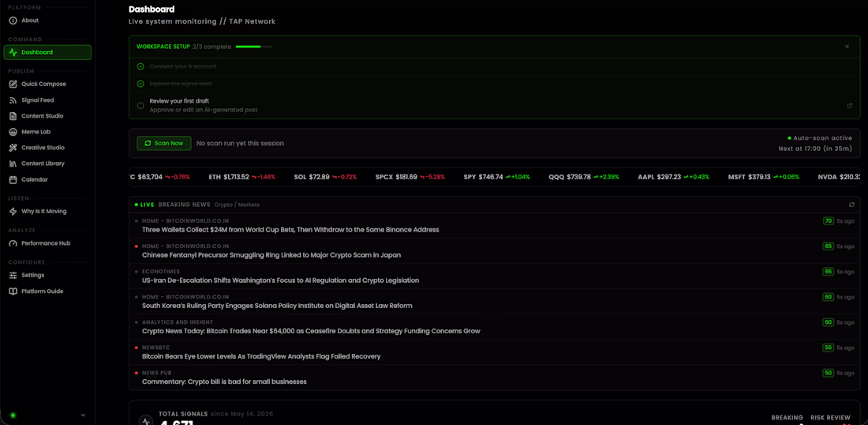Click the Meme Lab smiley icon
This screenshot has width=868, height=425.
pos(13,132)
